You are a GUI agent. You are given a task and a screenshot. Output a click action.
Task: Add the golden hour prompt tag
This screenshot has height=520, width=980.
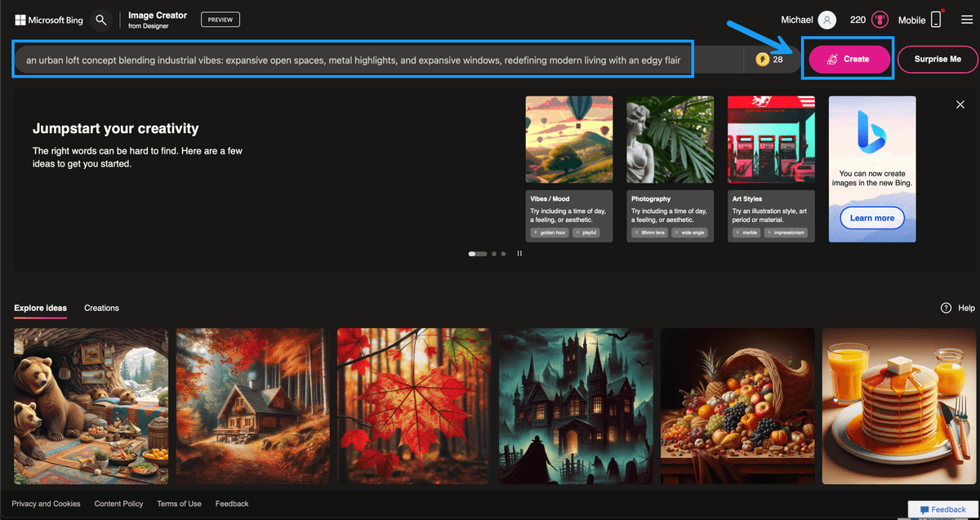coord(550,233)
